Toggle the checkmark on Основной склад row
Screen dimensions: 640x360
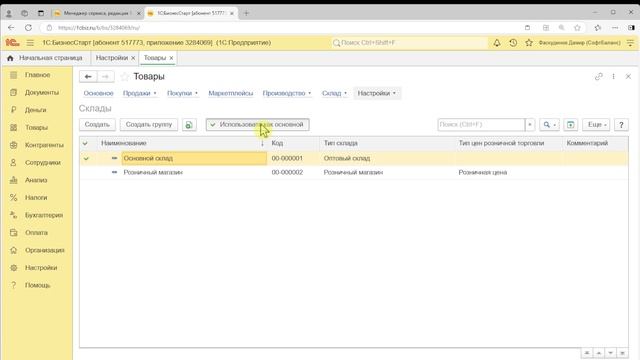coord(86,158)
